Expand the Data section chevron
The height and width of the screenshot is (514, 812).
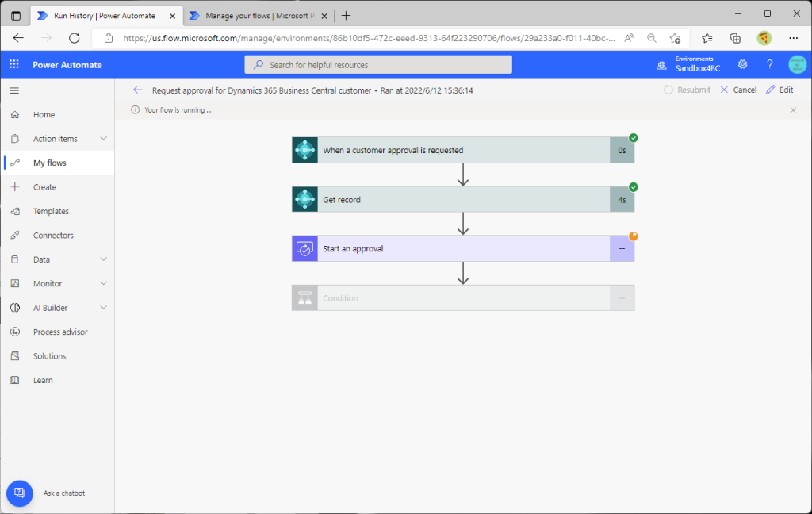[103, 259]
